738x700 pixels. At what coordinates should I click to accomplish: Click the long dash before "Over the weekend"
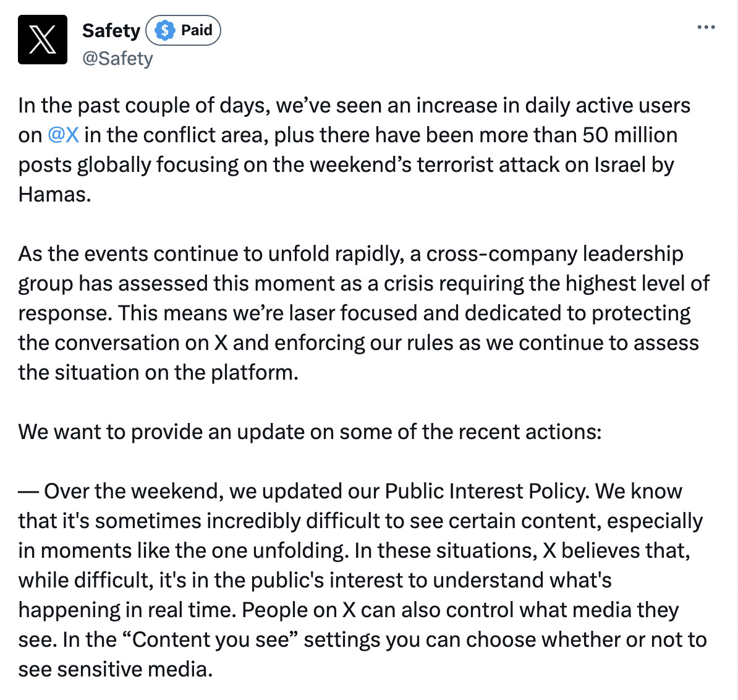(28, 492)
